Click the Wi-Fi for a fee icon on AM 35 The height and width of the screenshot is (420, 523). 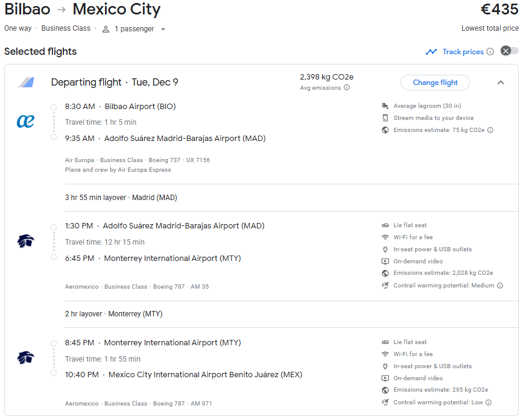tap(385, 237)
